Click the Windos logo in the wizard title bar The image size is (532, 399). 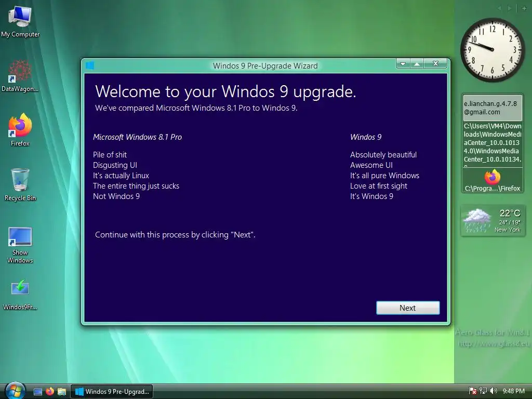click(90, 65)
